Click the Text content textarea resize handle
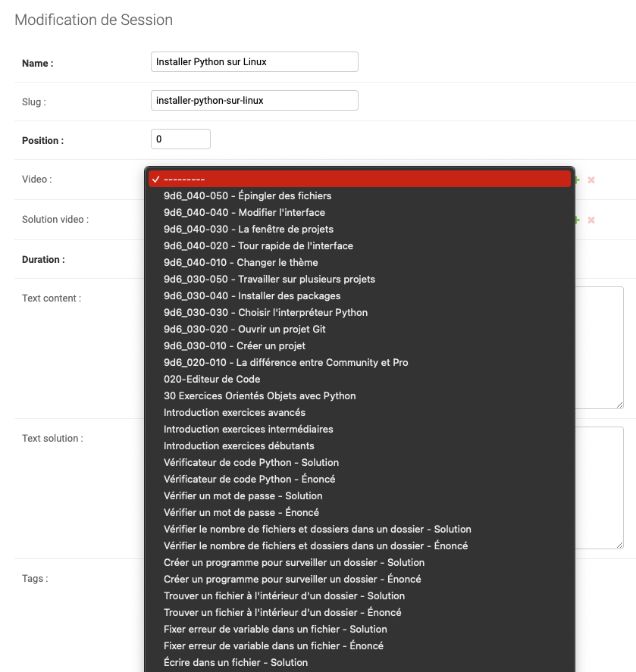636x672 pixels. (x=619, y=405)
